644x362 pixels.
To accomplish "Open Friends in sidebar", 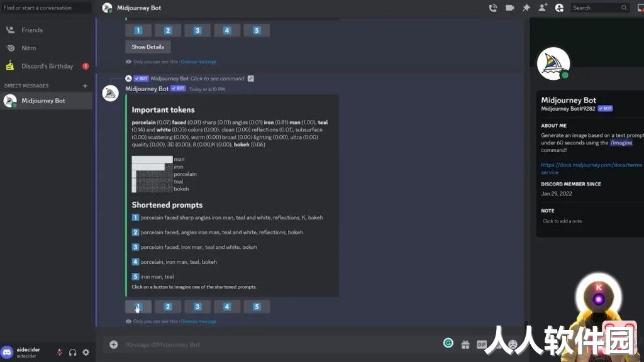I will [x=46, y=30].
